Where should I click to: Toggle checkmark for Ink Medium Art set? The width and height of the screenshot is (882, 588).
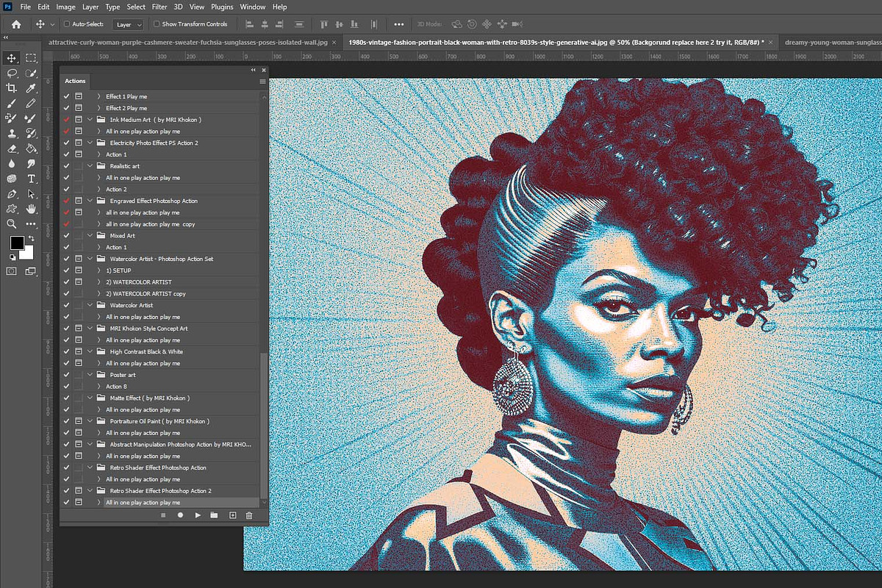[67, 119]
